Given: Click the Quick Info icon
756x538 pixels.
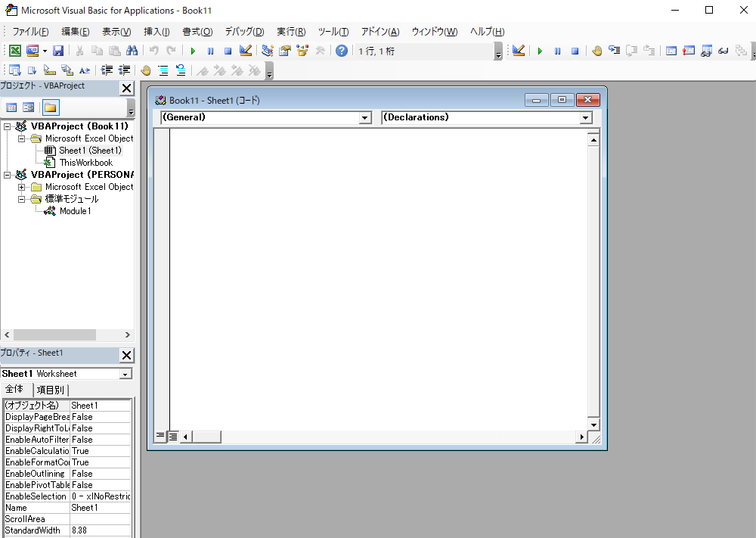Looking at the screenshot, I should pyautogui.click(x=49, y=70).
